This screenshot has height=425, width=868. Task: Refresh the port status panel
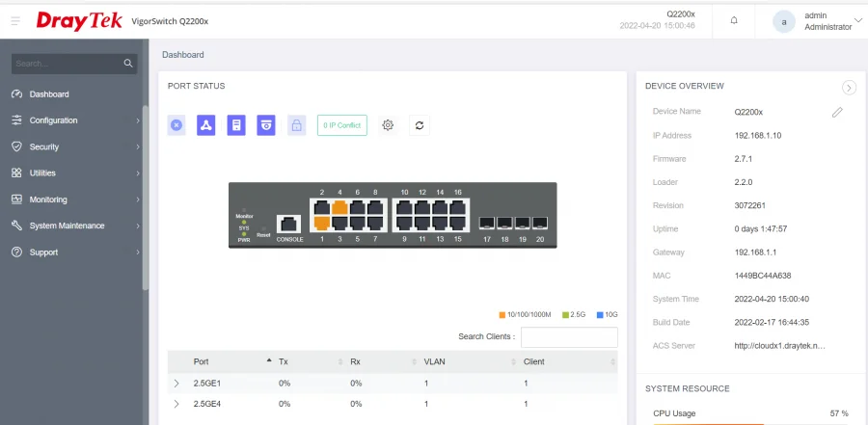[x=419, y=125]
